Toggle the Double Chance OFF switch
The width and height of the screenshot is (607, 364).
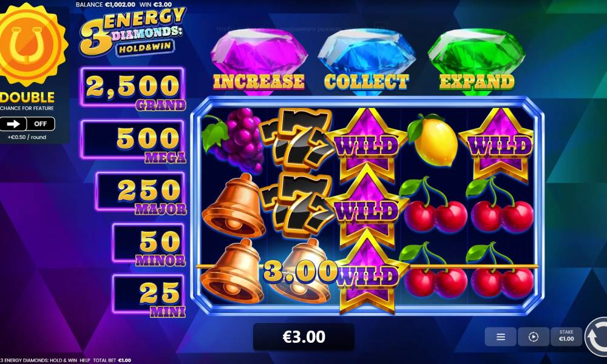click(x=40, y=124)
